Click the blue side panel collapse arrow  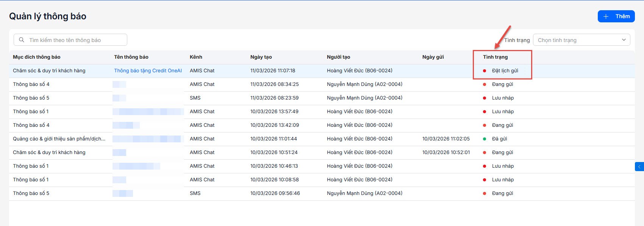pos(639,167)
